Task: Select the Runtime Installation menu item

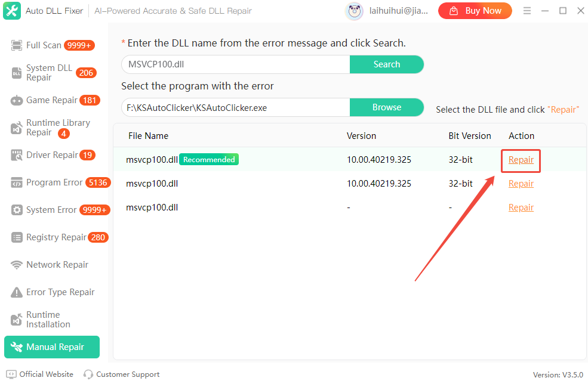Action: pos(48,320)
